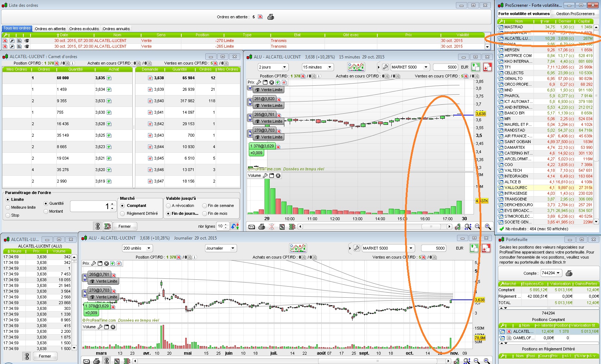
Task: Expand trading toolbar arrow in 15 minutes chart
Action: (x=378, y=67)
